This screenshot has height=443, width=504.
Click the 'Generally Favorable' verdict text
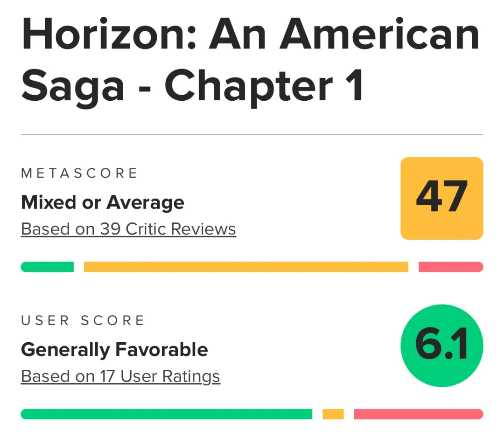114,350
